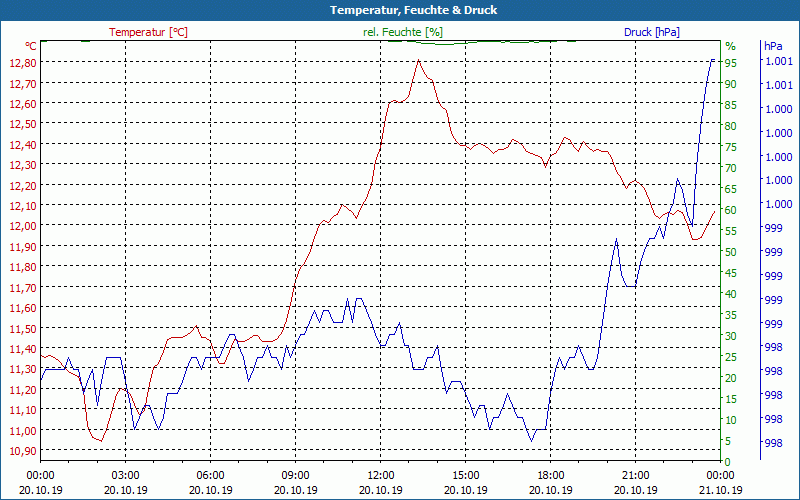Screen dimensions: 800x500
Task: Click the 12,10 temperature axis value
Action: pos(23,206)
